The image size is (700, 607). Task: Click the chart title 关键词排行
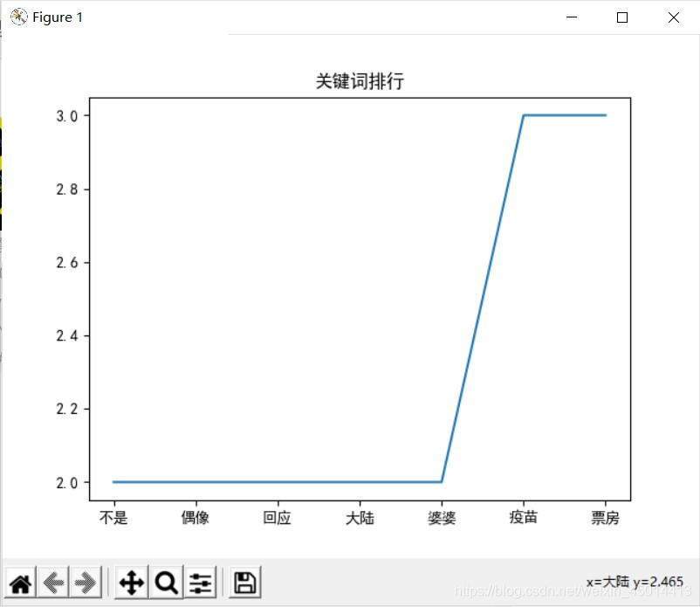[x=360, y=82]
